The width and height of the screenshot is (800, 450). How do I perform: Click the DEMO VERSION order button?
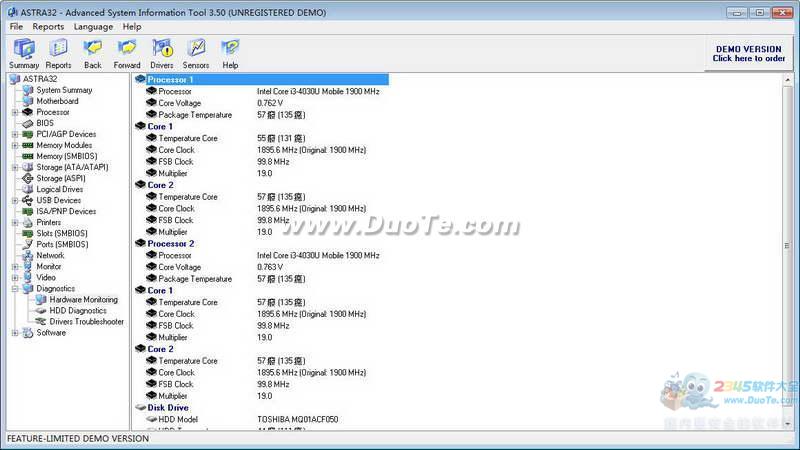pyautogui.click(x=748, y=54)
